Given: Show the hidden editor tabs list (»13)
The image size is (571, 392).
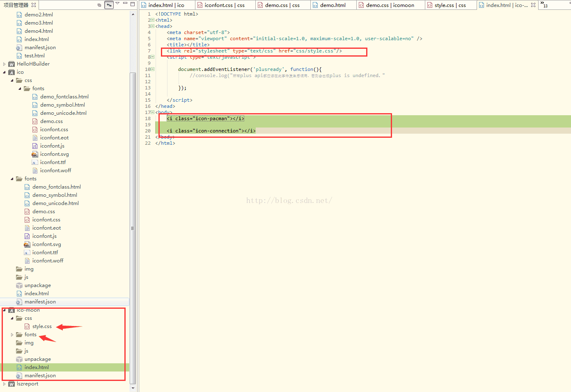Looking at the screenshot, I should (x=544, y=5).
